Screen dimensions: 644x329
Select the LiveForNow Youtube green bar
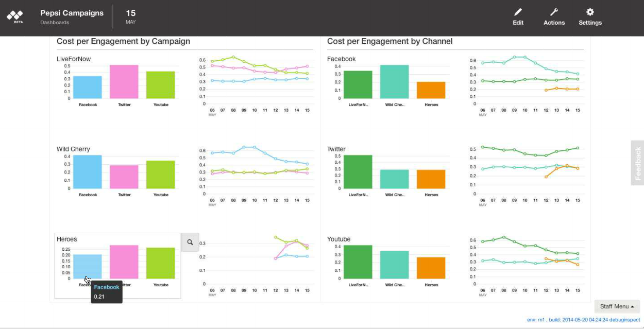point(161,84)
